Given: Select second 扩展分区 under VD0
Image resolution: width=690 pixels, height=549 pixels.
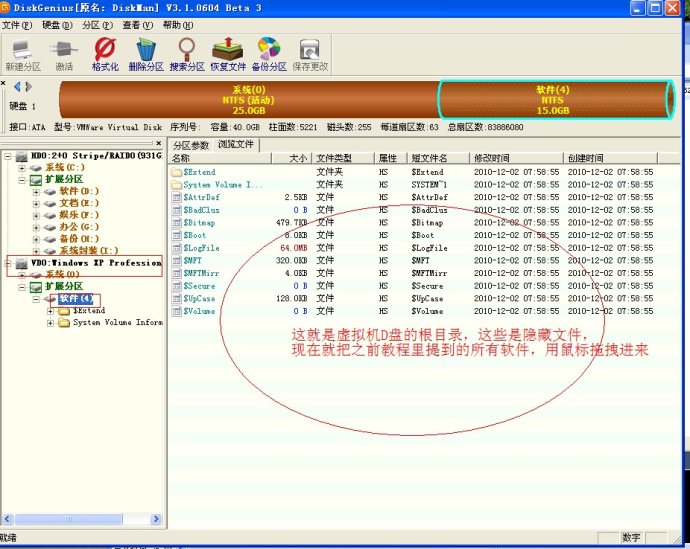Looking at the screenshot, I should [64, 286].
